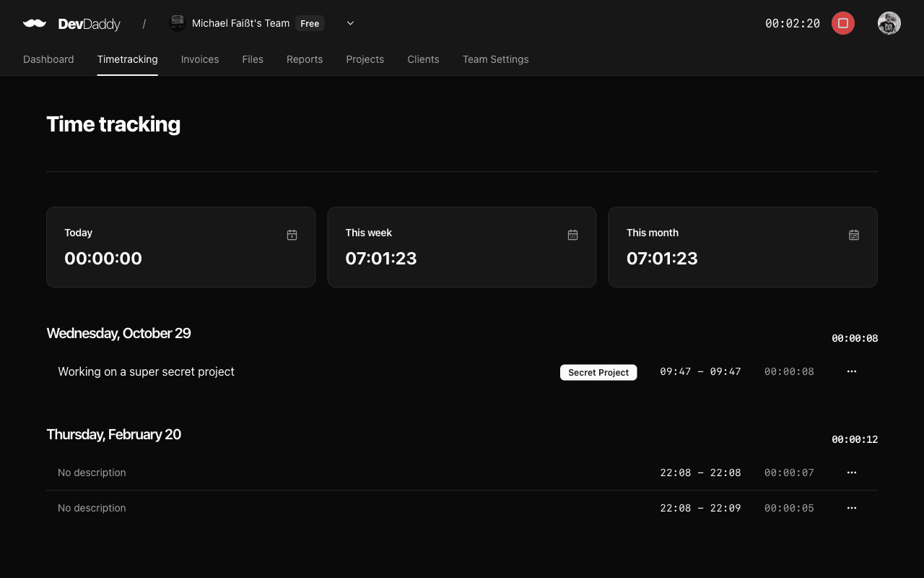
Task: Stop the running timer with the red button
Action: click(842, 23)
